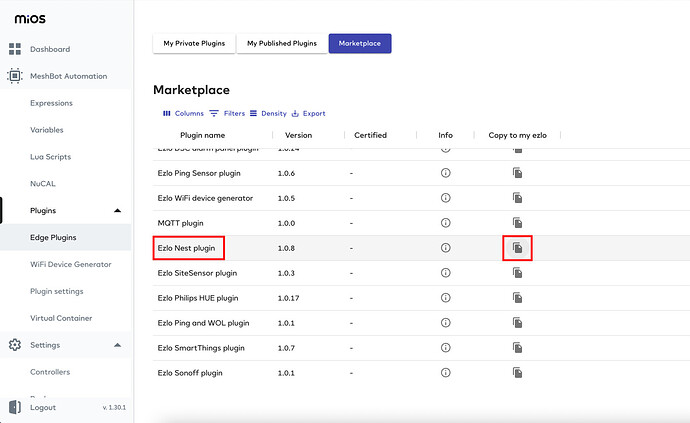This screenshot has width=690, height=423.
Task: Click the Export download icon
Action: pos(295,114)
